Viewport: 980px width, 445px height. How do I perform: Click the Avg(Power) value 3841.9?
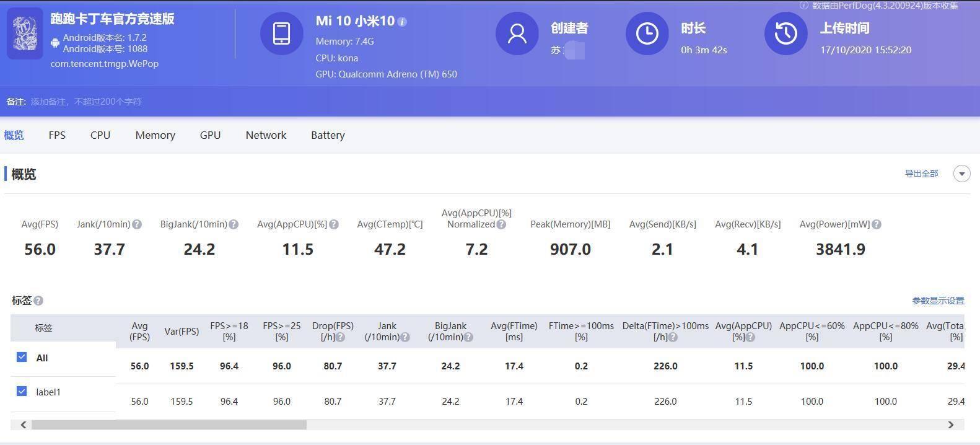840,249
